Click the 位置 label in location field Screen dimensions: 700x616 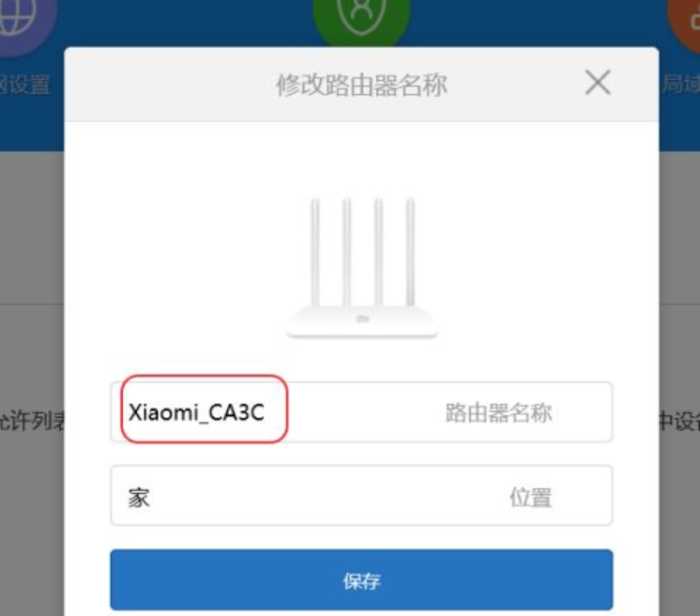[x=531, y=497]
